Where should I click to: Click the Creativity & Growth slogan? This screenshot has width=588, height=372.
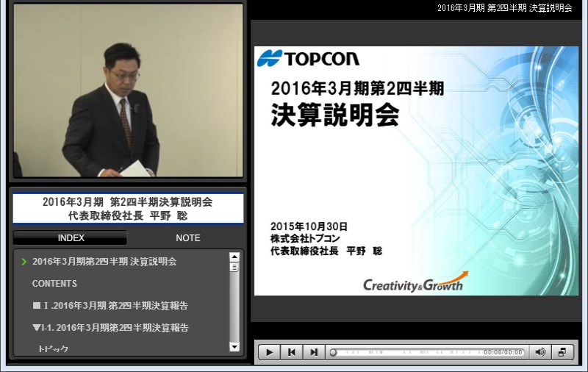(415, 283)
